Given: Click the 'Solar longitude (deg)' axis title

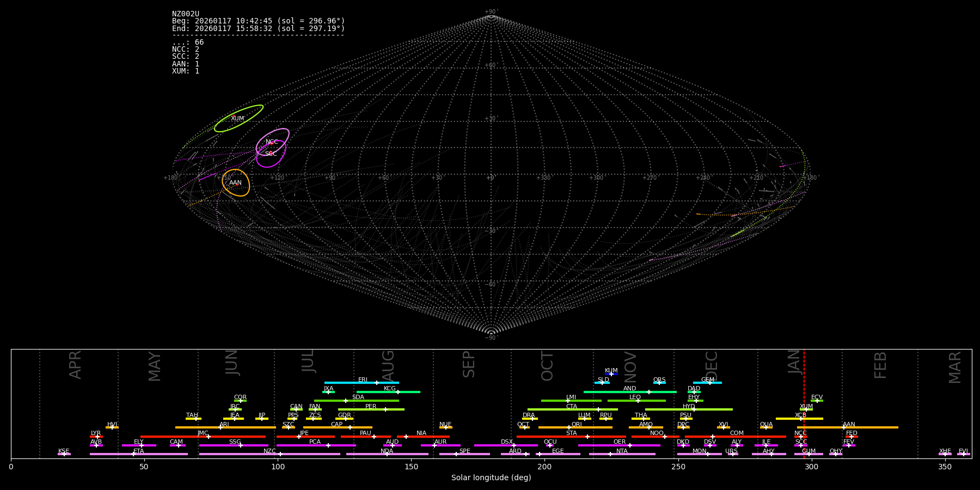Looking at the screenshot, I should [491, 477].
